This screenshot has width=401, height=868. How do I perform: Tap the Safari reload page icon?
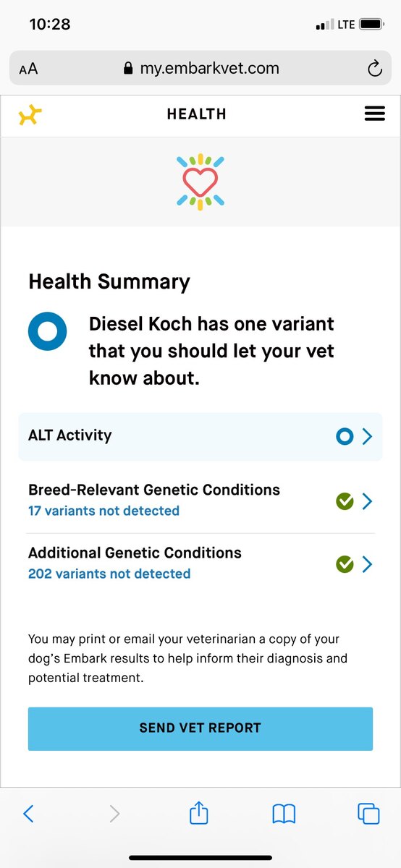(x=374, y=69)
